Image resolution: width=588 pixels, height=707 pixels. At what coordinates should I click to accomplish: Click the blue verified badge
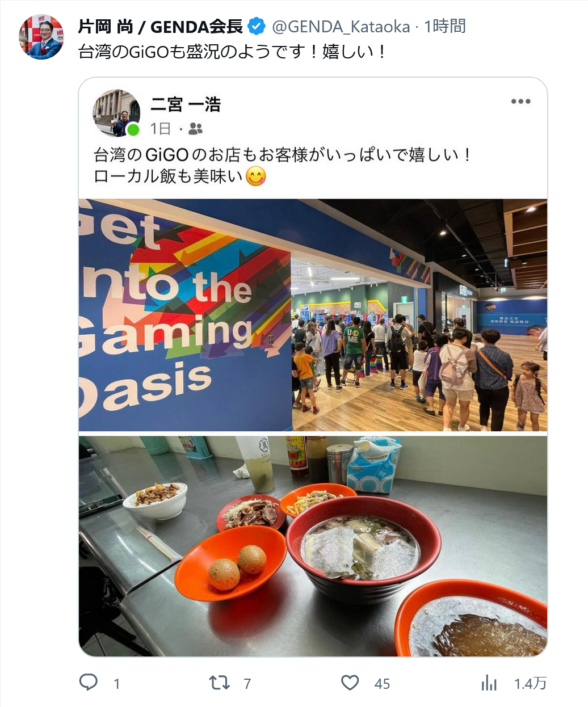[x=258, y=26]
